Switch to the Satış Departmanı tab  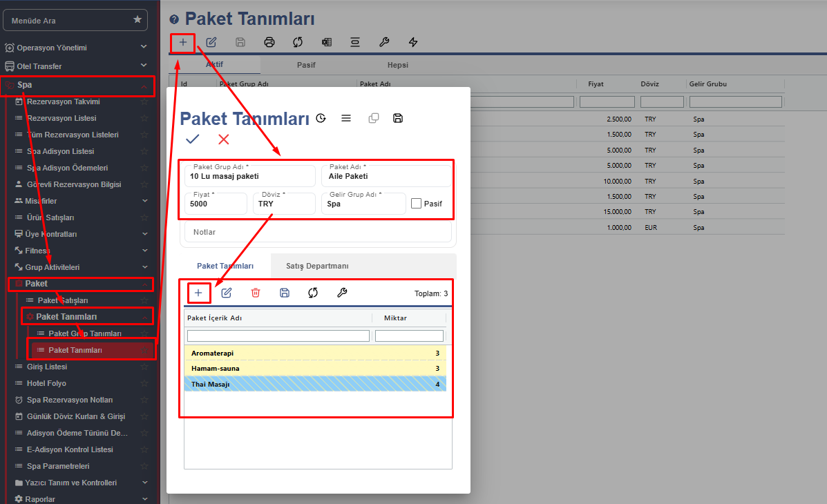(317, 266)
